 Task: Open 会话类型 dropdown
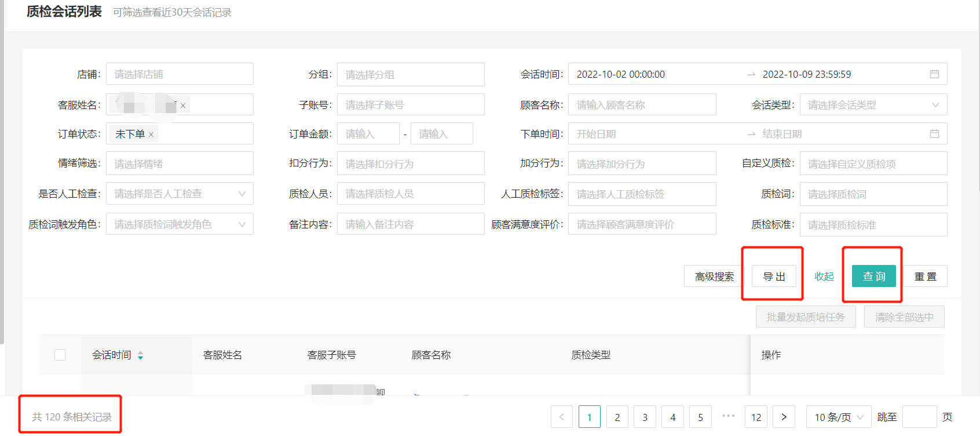(x=873, y=105)
